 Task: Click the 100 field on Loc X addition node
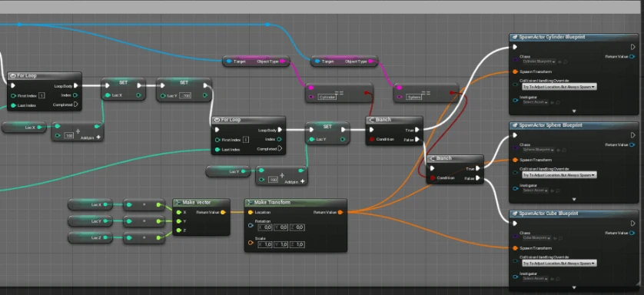[69, 136]
